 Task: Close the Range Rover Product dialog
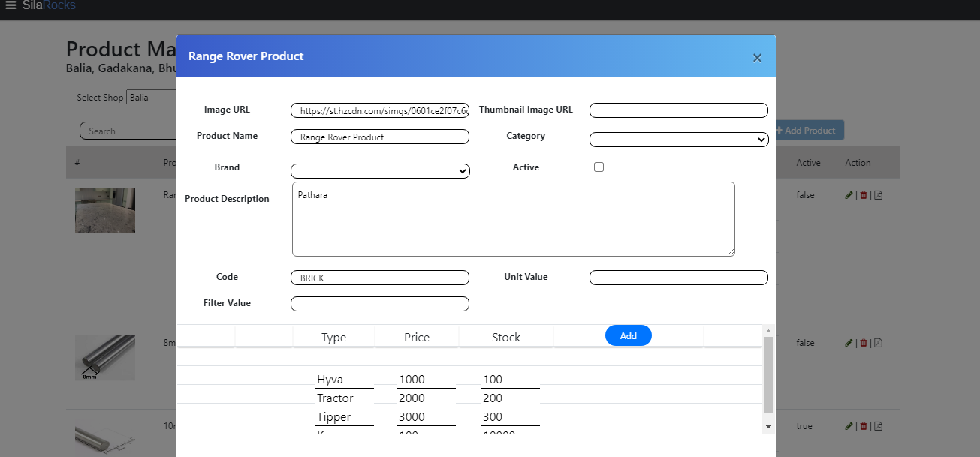(757, 58)
